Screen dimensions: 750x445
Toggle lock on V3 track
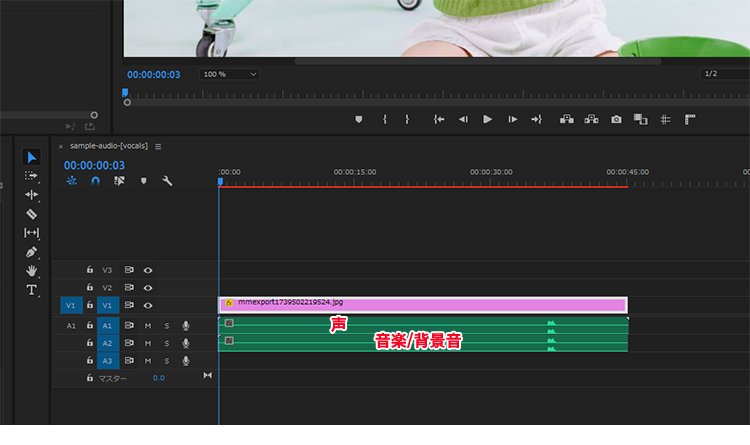89,270
